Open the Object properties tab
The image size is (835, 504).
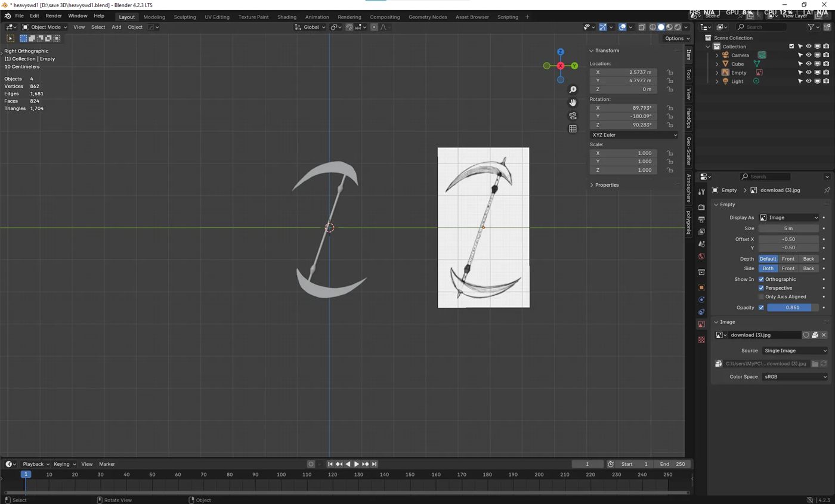coord(701,287)
